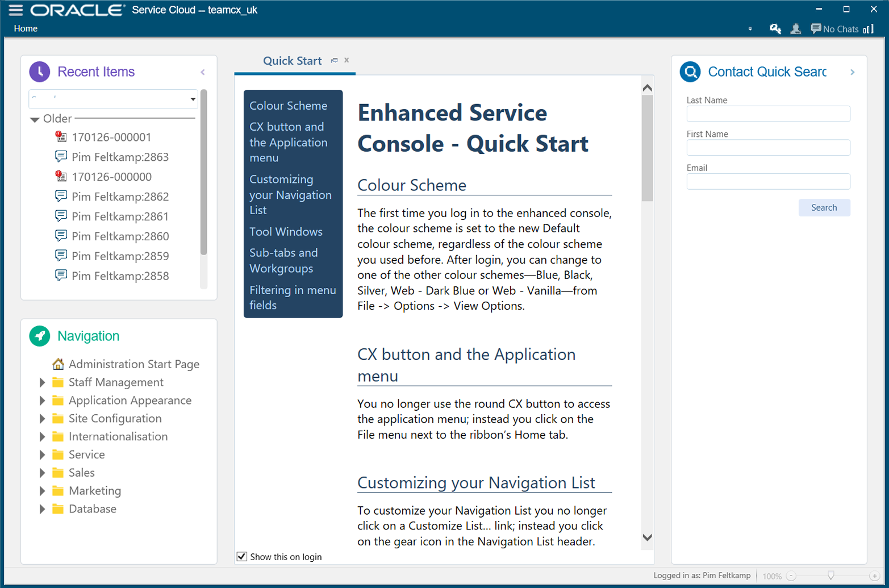Image resolution: width=889 pixels, height=588 pixels.
Task: Select the Home ribbon tab
Action: coord(26,28)
